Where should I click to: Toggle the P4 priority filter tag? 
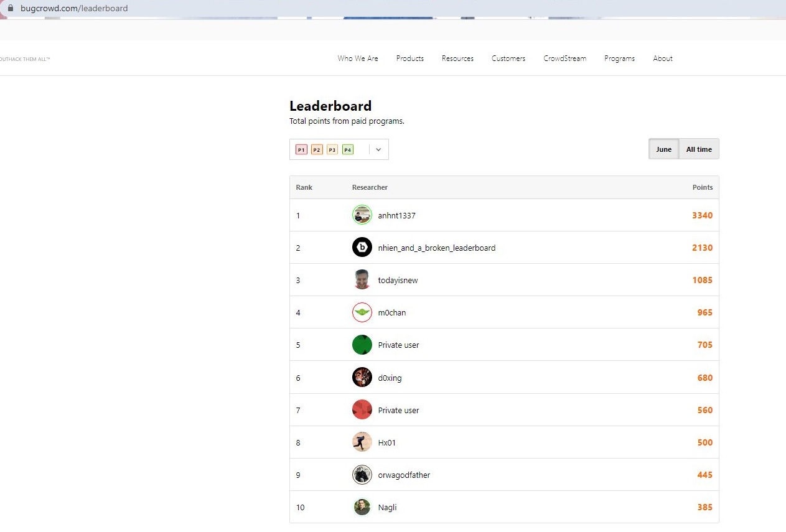pos(347,150)
